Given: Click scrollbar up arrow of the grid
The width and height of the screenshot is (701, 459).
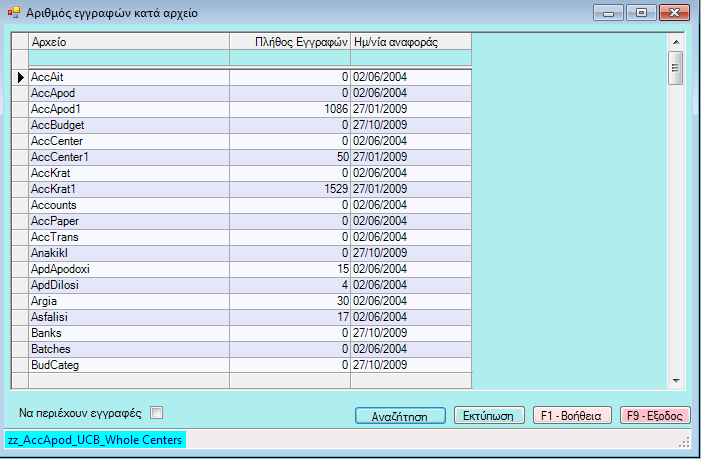Looking at the screenshot, I should 676,42.
